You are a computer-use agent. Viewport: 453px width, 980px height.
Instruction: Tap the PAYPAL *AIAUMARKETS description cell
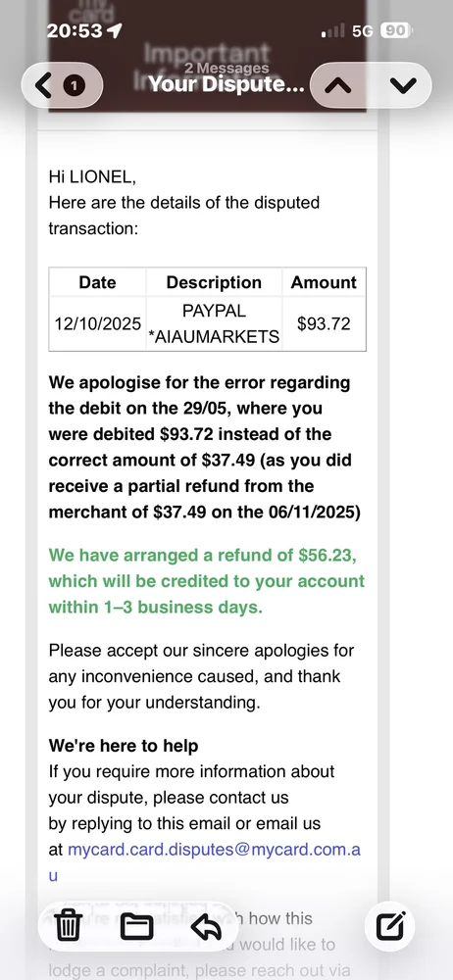(x=214, y=323)
